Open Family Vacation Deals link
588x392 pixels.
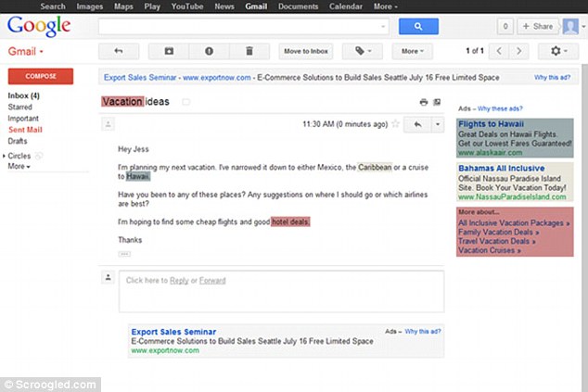498,232
